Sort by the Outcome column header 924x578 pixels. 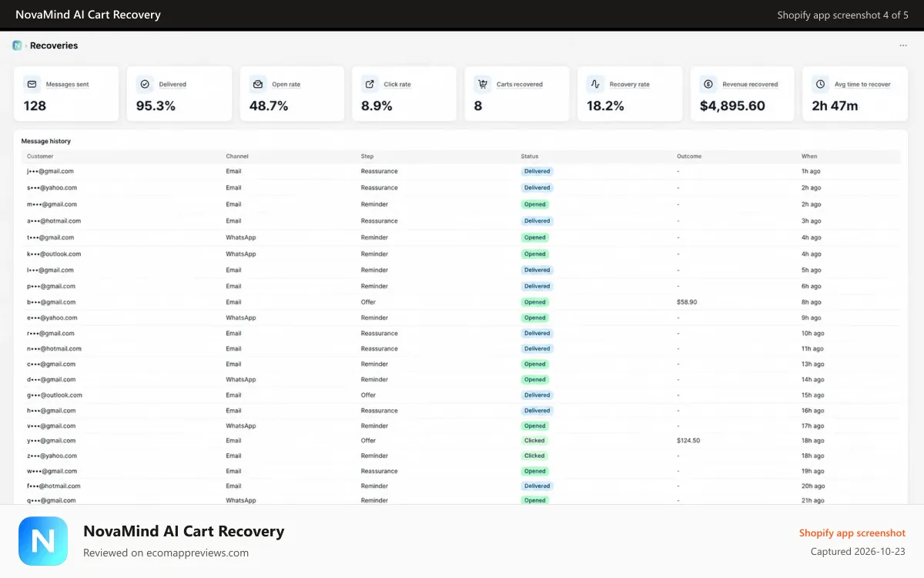tap(689, 156)
